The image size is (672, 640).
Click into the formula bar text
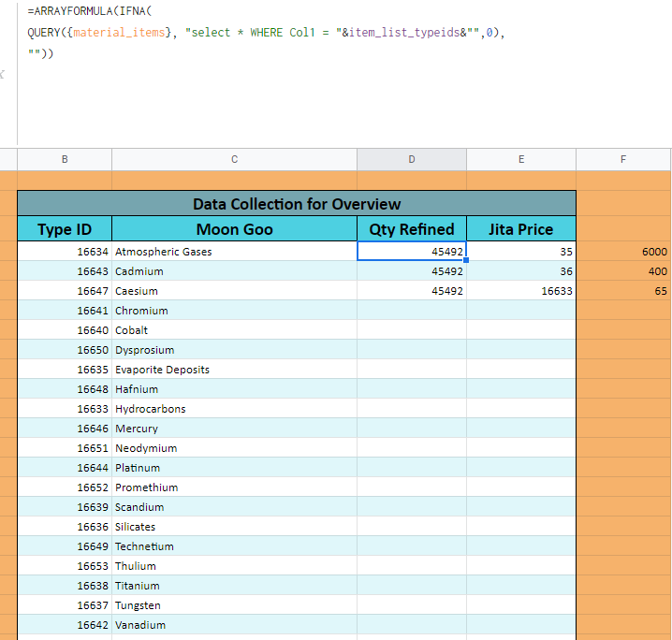pos(266,33)
